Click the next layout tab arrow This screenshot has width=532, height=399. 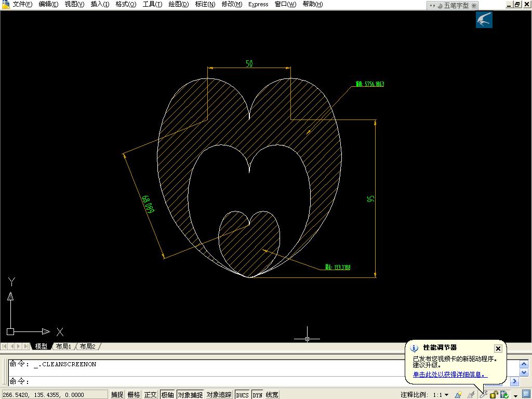point(19,347)
